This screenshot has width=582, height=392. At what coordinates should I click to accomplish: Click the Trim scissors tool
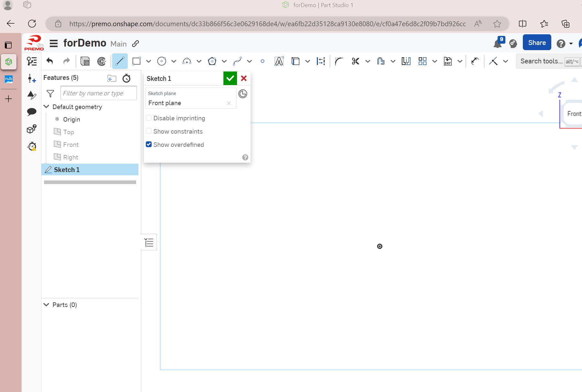click(355, 61)
